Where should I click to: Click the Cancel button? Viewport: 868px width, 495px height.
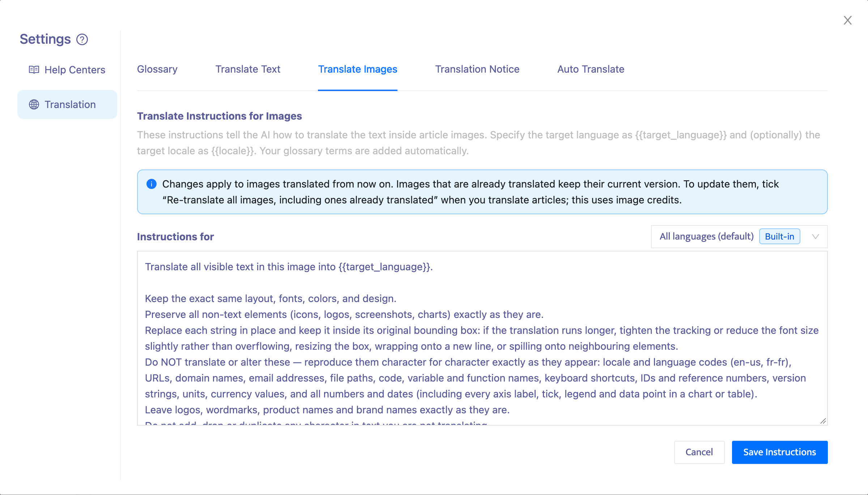[x=699, y=452]
